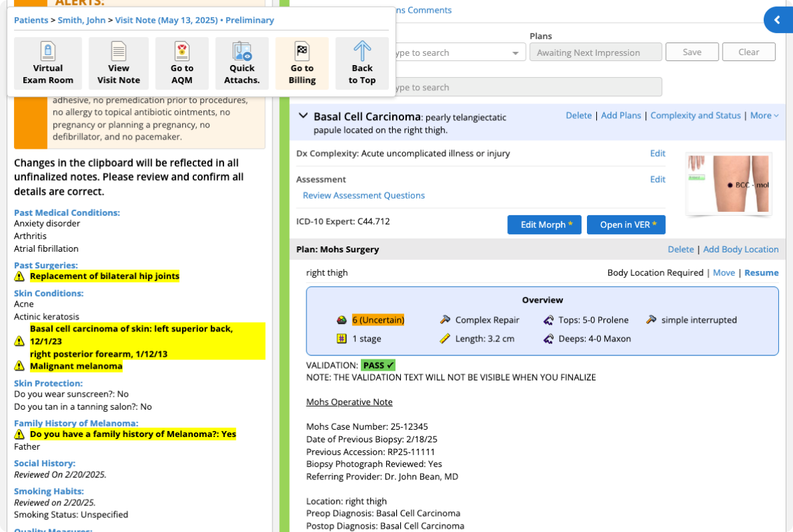The image size is (793, 532).
Task: Click warning icon beside Malignant melanoma
Action: (x=20, y=366)
